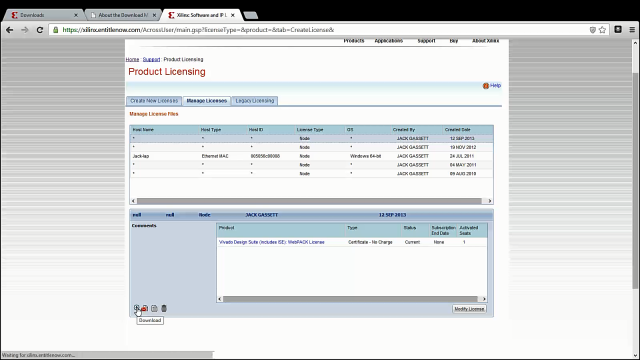Select the Jack-lap license row

tap(311, 156)
